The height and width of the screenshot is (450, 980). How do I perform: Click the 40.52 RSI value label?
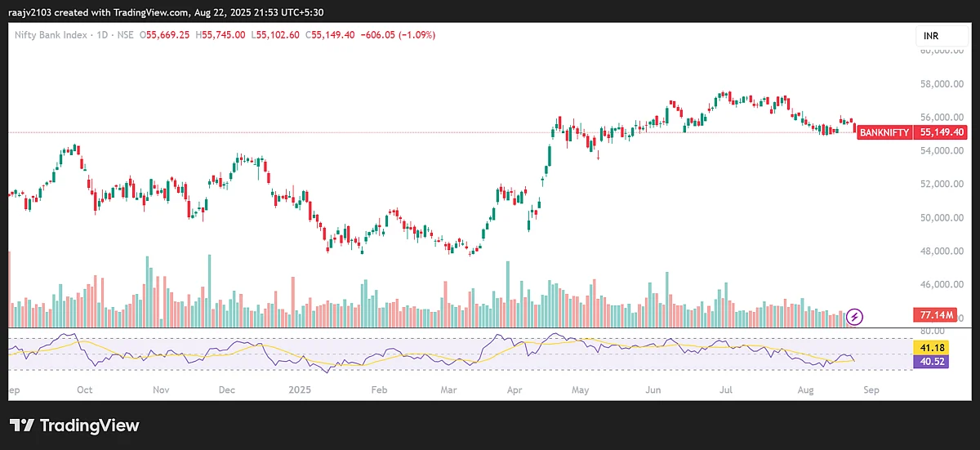932,361
